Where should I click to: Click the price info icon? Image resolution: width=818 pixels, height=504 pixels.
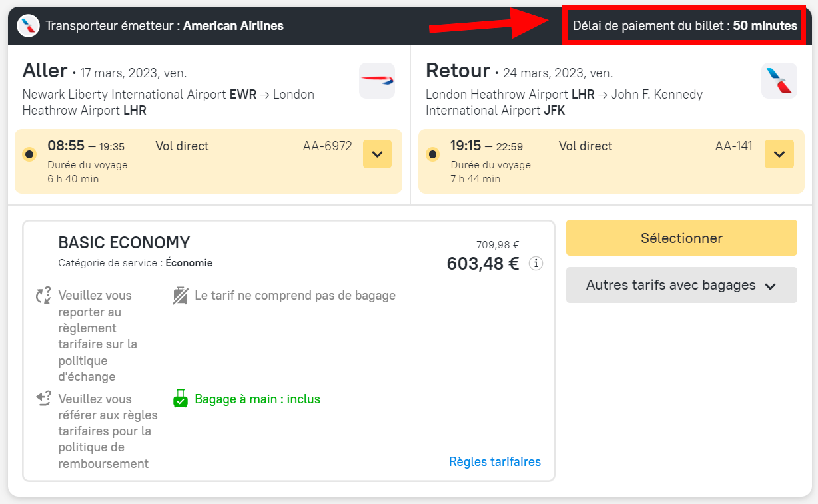(x=536, y=264)
